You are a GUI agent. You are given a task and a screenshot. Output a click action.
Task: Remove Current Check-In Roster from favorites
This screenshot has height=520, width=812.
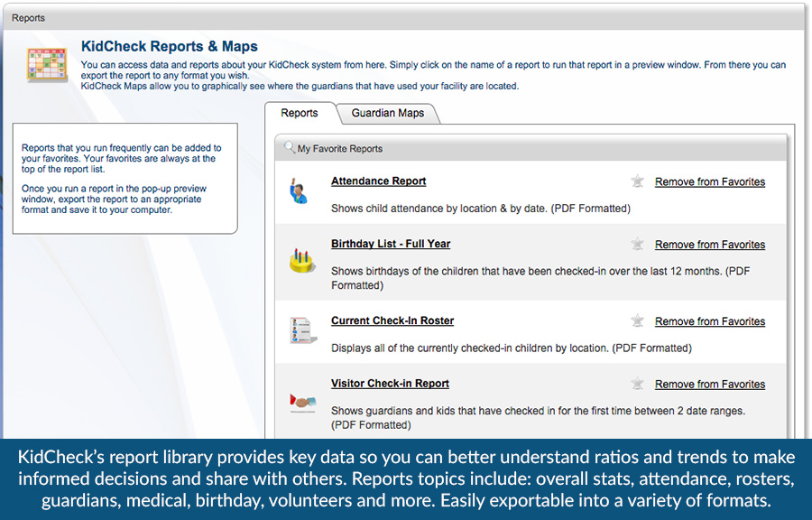710,321
